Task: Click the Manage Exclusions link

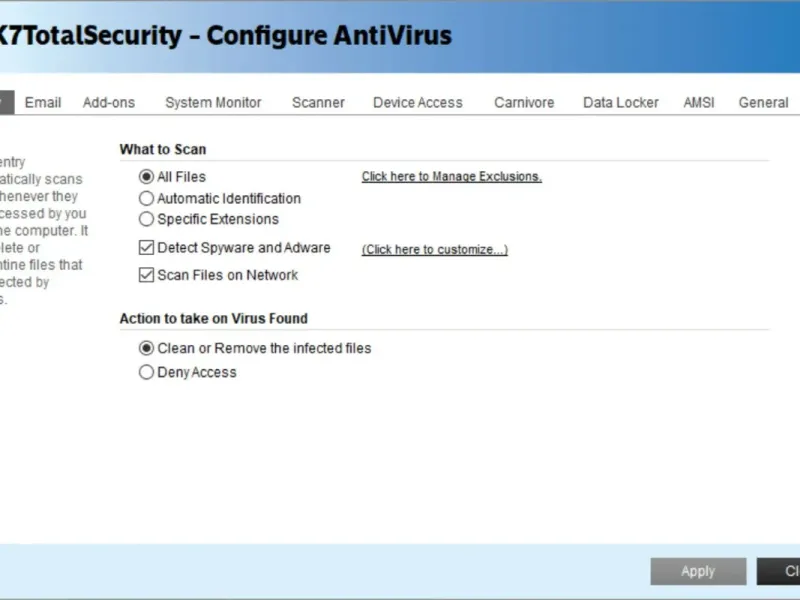Action: point(452,177)
